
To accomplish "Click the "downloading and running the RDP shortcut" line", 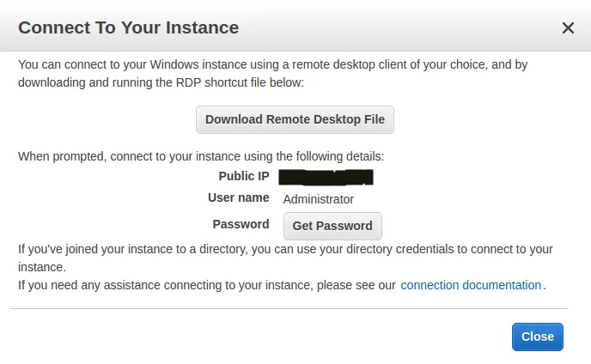I will (x=161, y=83).
